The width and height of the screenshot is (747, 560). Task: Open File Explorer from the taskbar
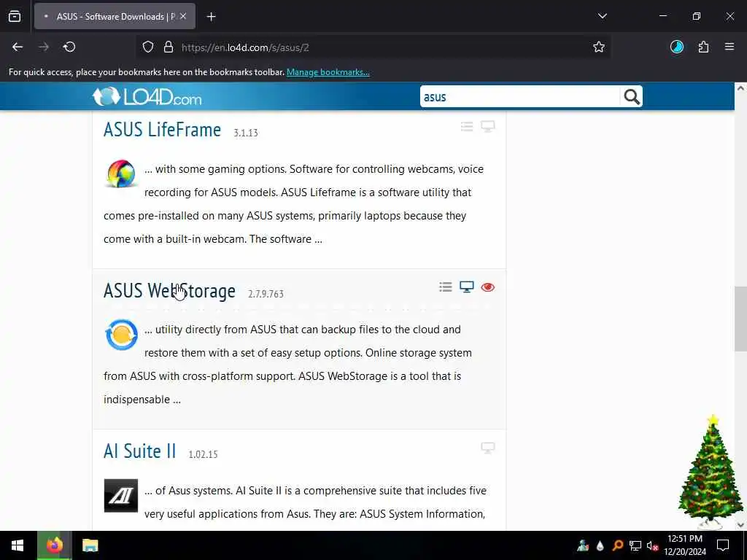(90, 545)
